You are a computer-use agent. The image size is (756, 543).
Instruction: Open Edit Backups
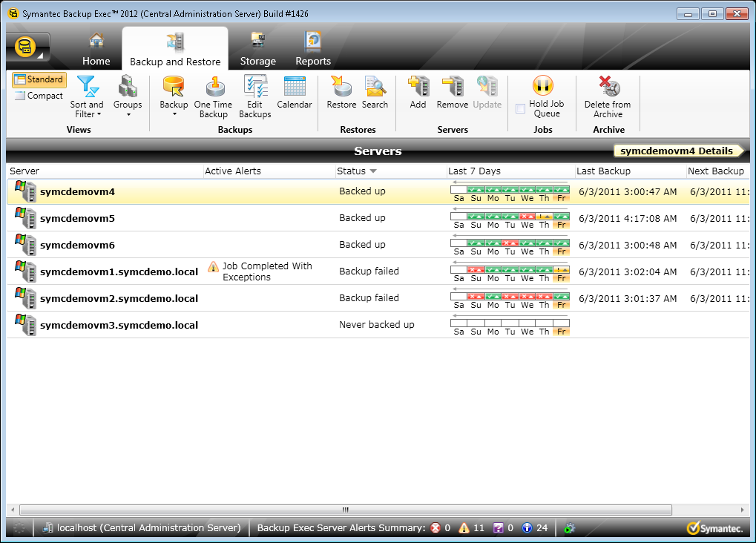point(255,97)
